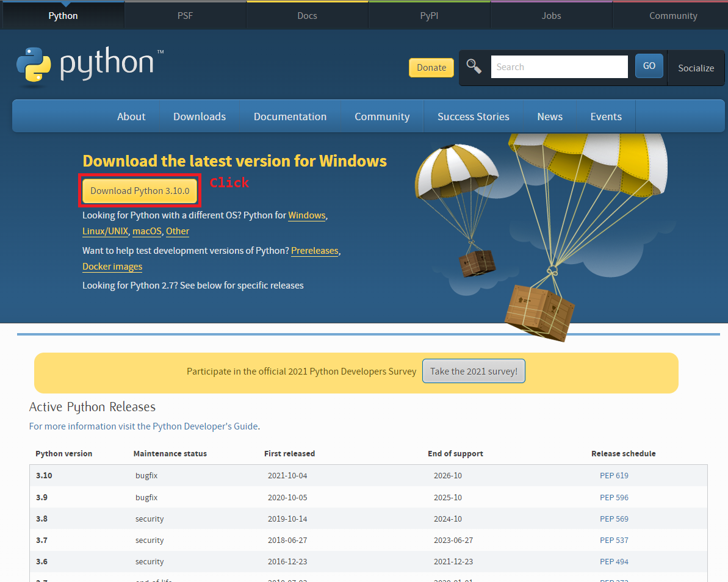Go to the PyPI tab

click(429, 16)
